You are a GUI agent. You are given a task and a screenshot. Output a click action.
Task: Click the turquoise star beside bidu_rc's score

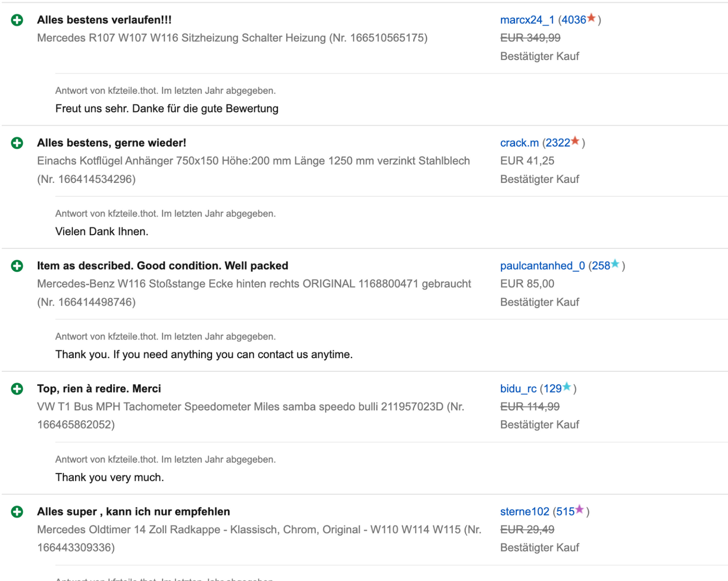(567, 387)
